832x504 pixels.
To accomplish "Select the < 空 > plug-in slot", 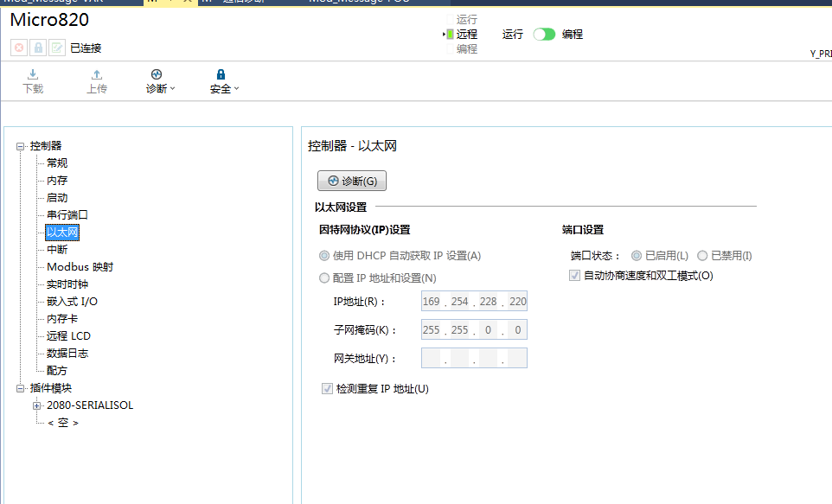I will click(x=62, y=423).
